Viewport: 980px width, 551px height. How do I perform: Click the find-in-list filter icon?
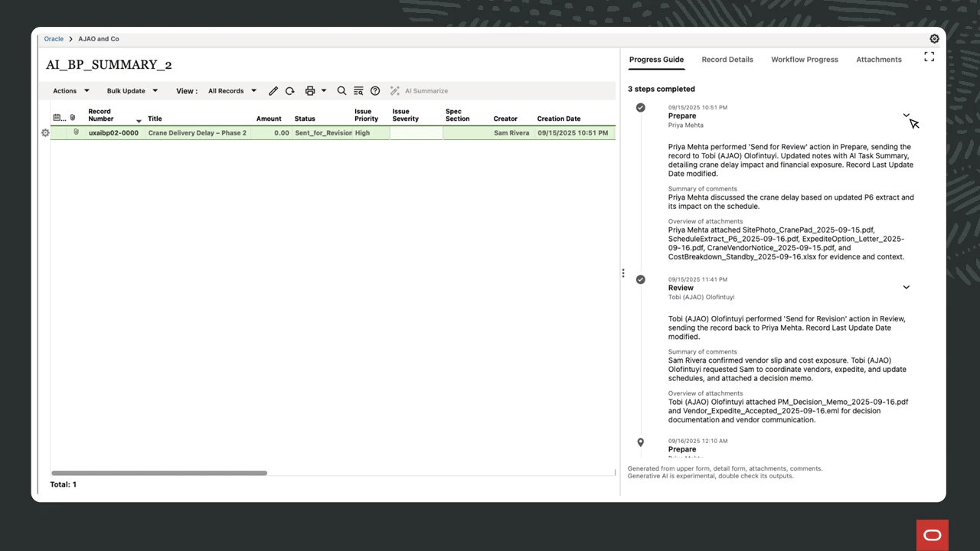click(x=358, y=90)
